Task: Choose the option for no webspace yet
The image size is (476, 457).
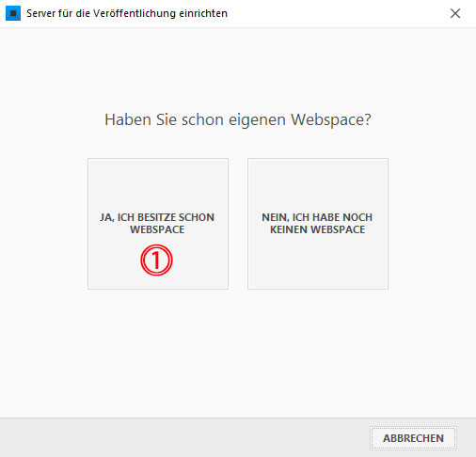Action: tap(318, 224)
